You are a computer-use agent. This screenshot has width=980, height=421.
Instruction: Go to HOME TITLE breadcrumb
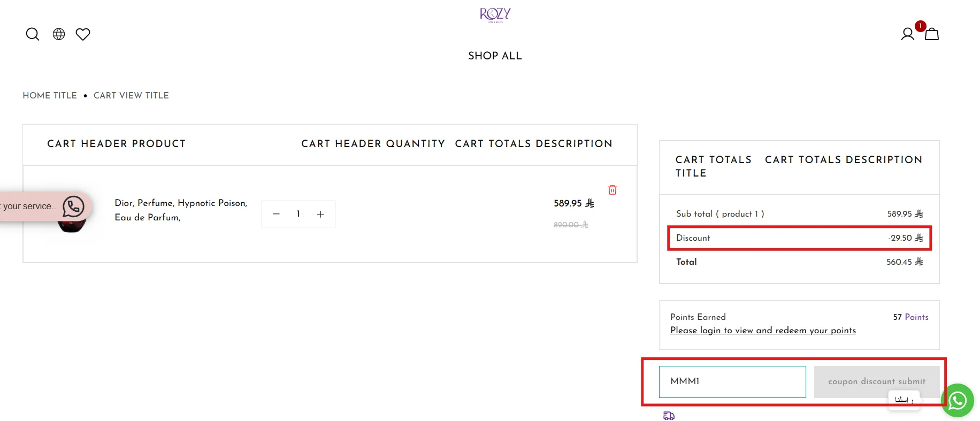tap(50, 95)
